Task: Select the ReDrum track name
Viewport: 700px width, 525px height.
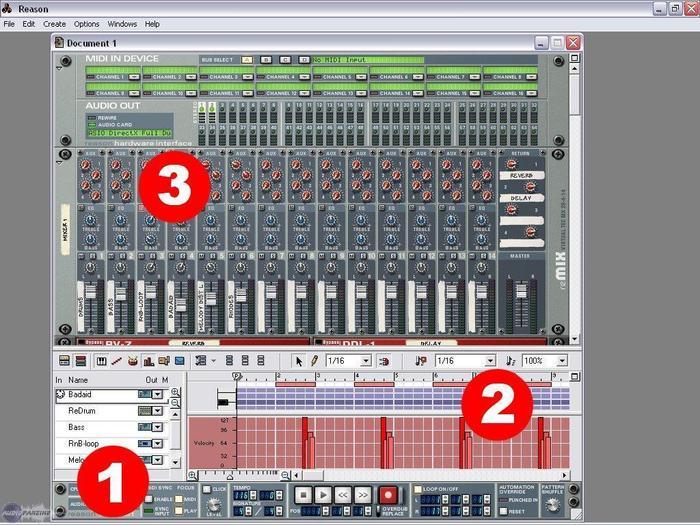Action: click(82, 411)
